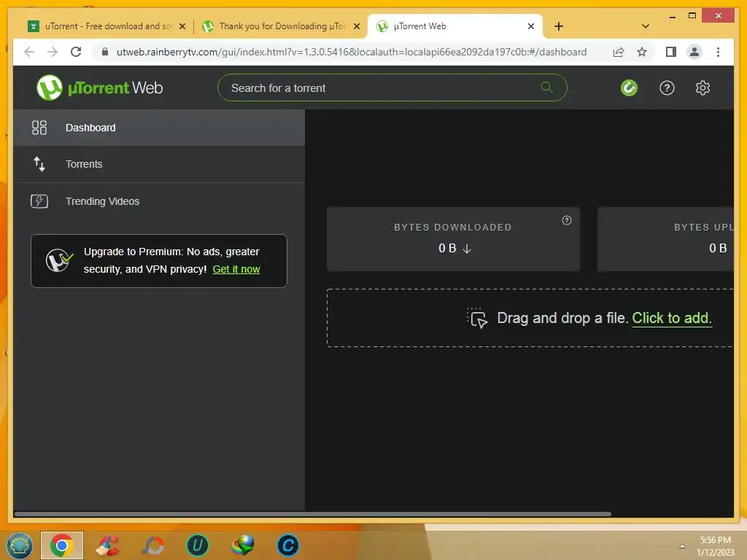Open Dashboard in sidebar
747x560 pixels.
pyautogui.click(x=159, y=128)
